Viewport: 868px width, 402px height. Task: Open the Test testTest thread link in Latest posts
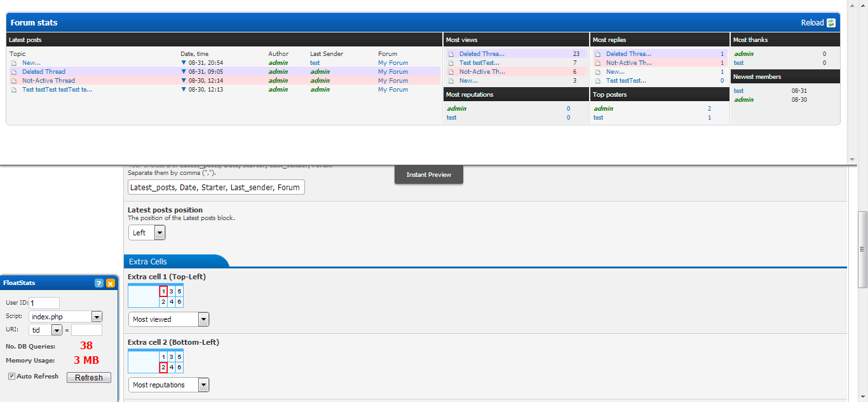57,90
